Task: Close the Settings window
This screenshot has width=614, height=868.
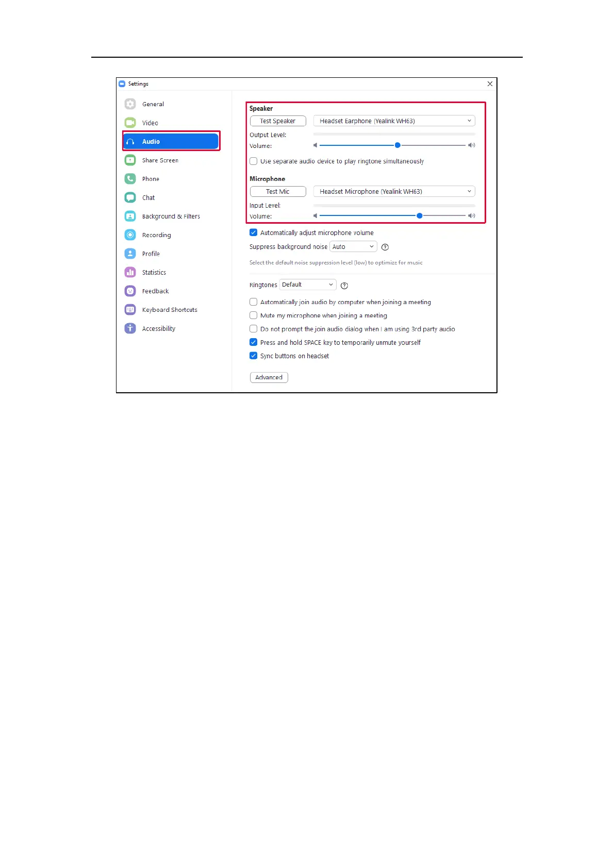Action: tap(490, 84)
